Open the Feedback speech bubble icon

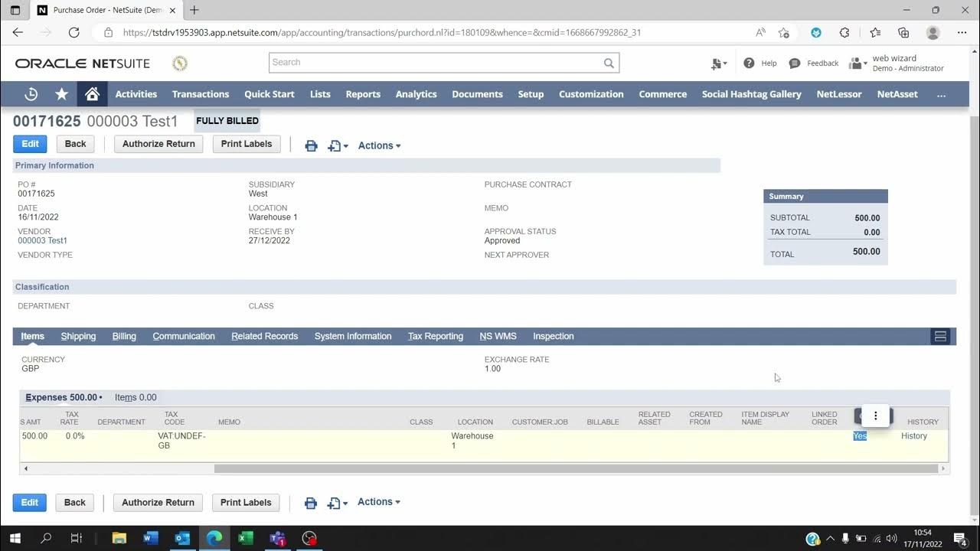[795, 63]
